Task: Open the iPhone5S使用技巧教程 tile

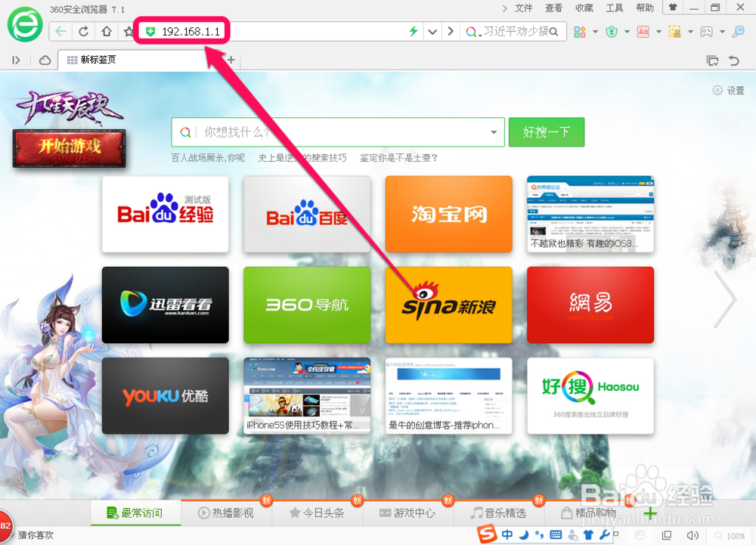Action: click(307, 395)
